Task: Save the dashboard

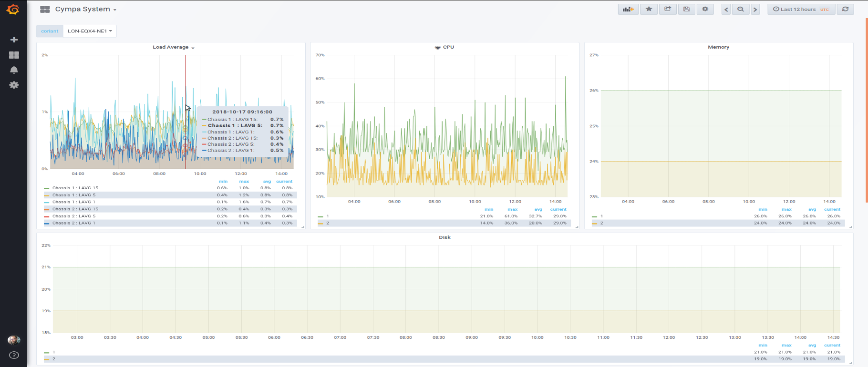Action: pos(686,9)
